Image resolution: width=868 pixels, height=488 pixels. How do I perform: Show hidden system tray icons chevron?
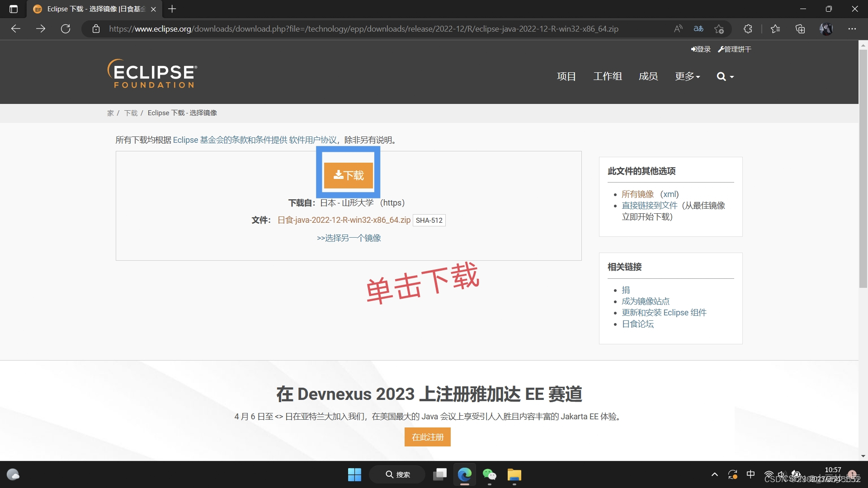tap(715, 474)
